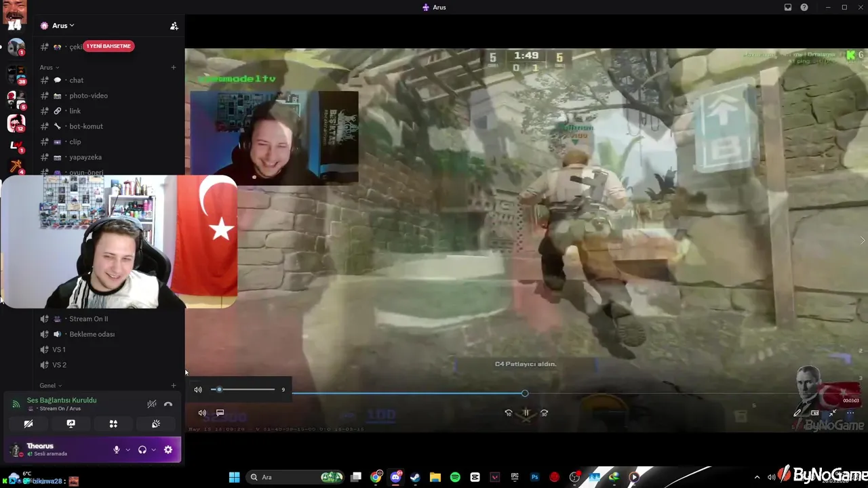Turn on camera in voice panel
Screen dimensions: 868x488
point(28,424)
